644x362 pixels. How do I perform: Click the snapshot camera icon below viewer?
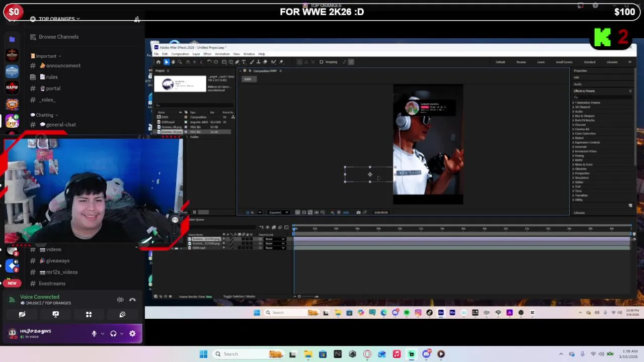click(358, 212)
